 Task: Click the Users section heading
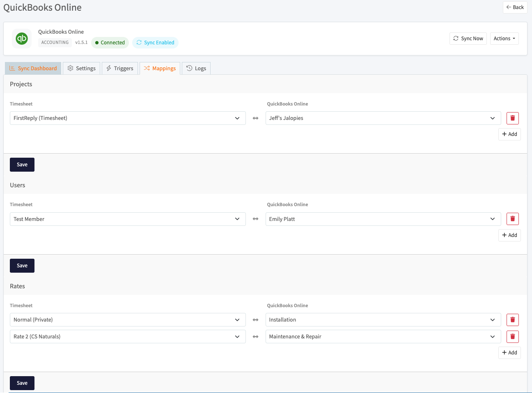pos(18,185)
